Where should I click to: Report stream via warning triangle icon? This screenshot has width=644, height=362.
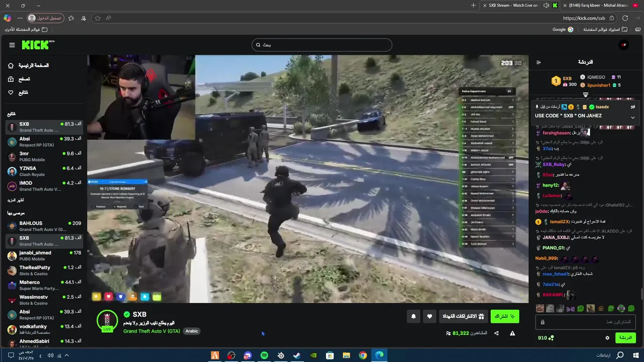coord(512,333)
